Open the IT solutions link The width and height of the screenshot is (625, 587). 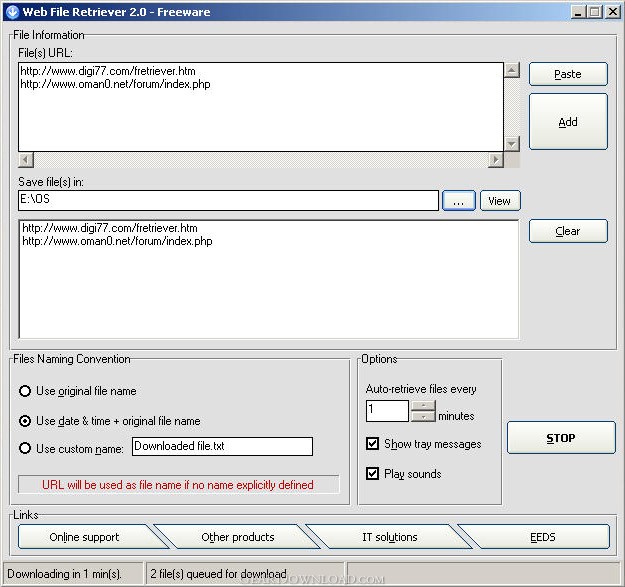390,537
